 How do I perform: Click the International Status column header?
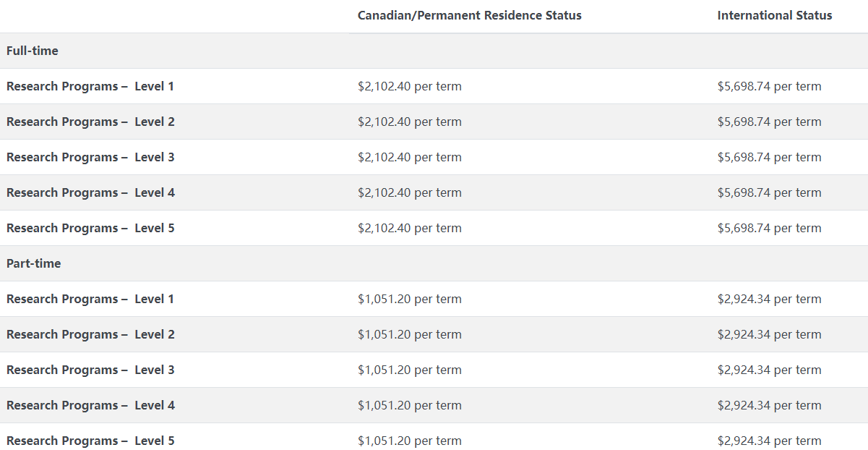775,15
